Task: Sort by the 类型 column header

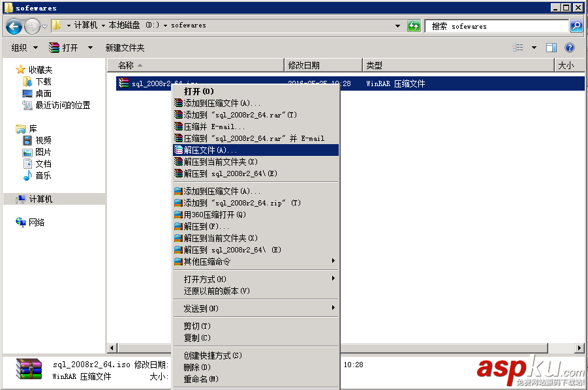Action: 458,66
